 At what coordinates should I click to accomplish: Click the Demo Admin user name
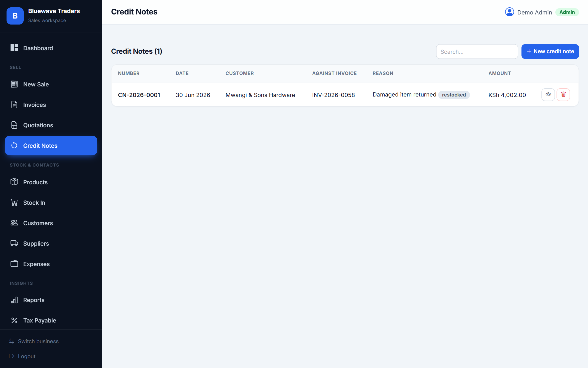point(534,12)
